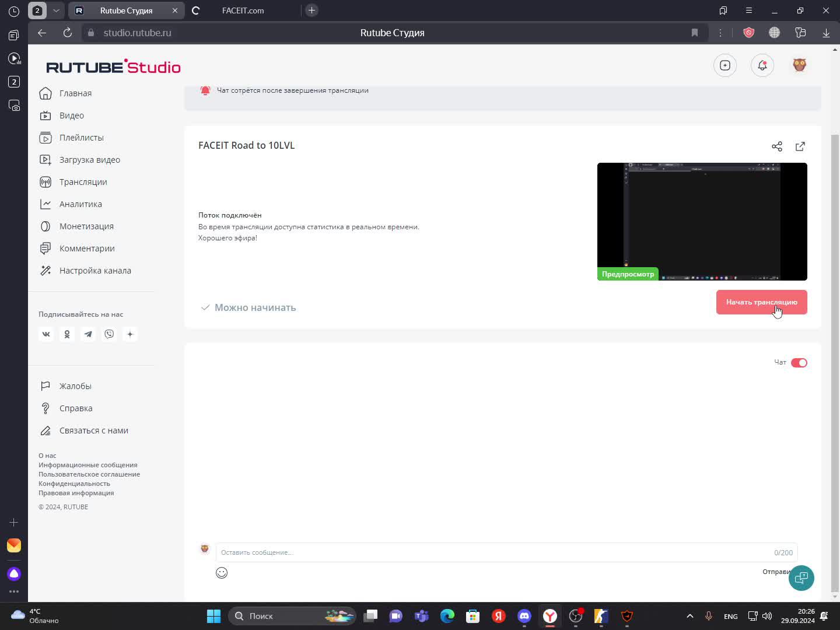Open the share icon for FACEIT stream
This screenshot has width=840, height=630.
(777, 146)
